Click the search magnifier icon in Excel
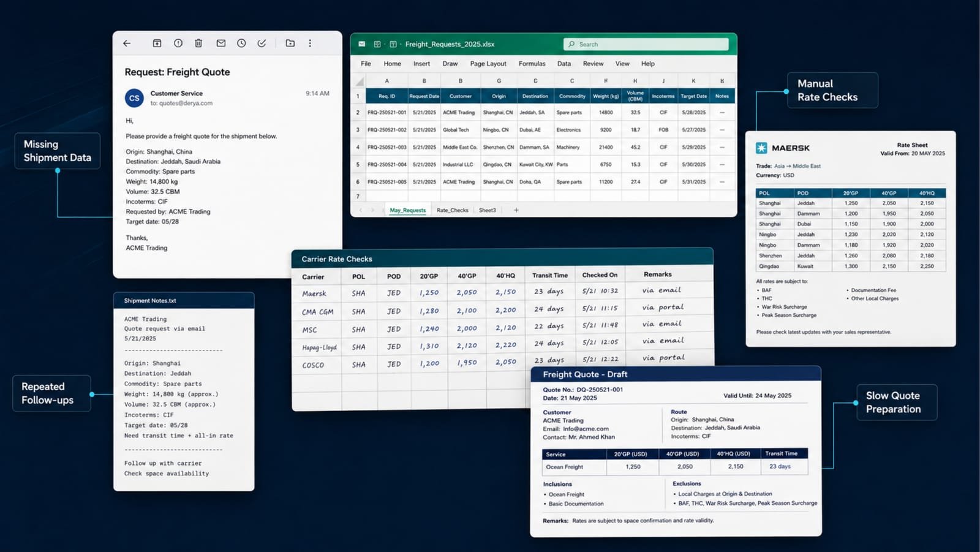This screenshot has height=552, width=980. click(571, 44)
